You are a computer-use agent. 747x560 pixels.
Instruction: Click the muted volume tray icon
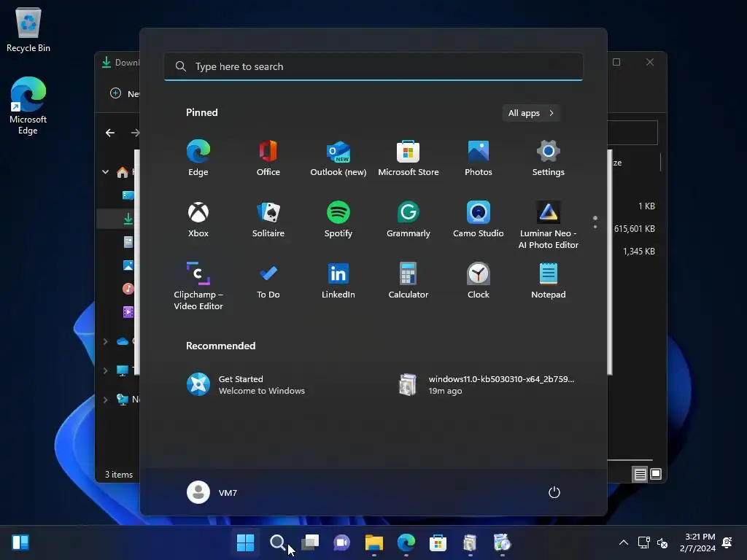[662, 542]
